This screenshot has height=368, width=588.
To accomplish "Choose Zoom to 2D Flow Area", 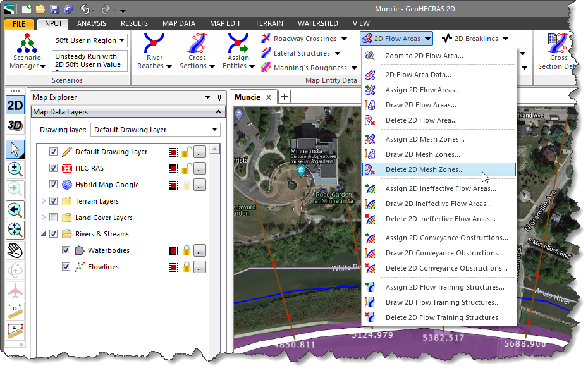I will click(439, 56).
